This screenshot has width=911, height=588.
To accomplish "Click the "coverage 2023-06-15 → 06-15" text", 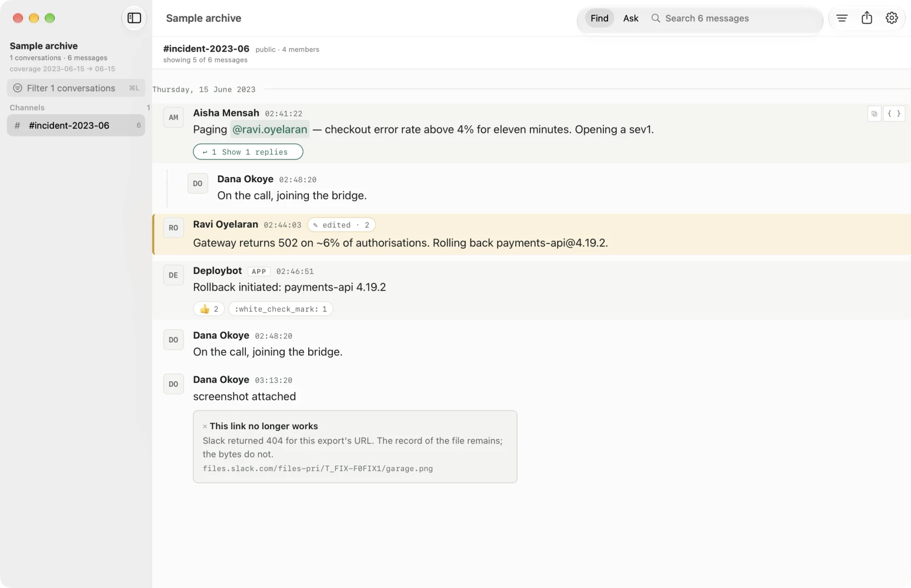I will (62, 69).
